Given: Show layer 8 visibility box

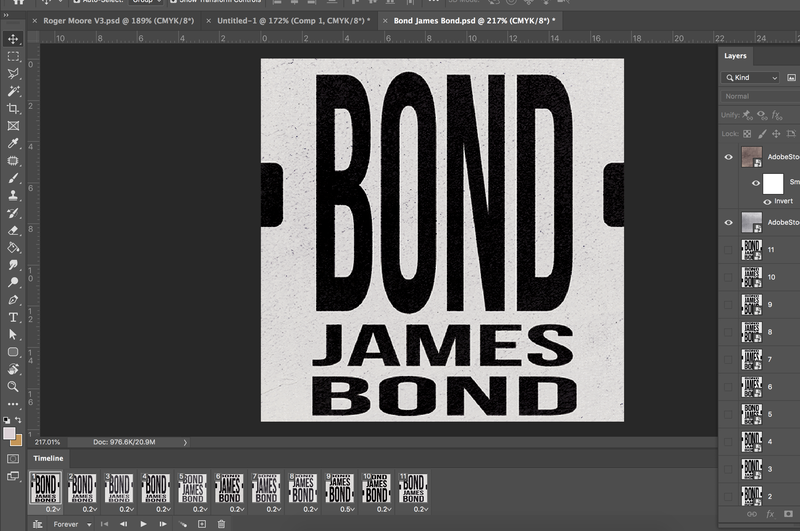Looking at the screenshot, I should (728, 332).
